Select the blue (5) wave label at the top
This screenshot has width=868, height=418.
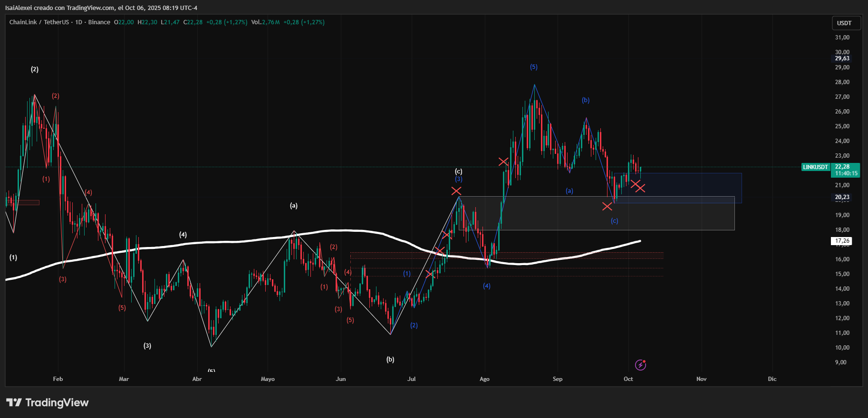pyautogui.click(x=534, y=67)
